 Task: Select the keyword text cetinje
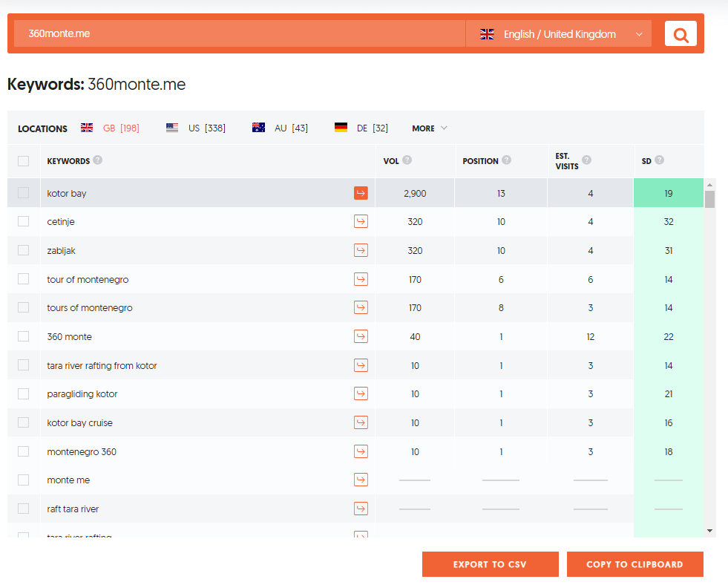(61, 221)
